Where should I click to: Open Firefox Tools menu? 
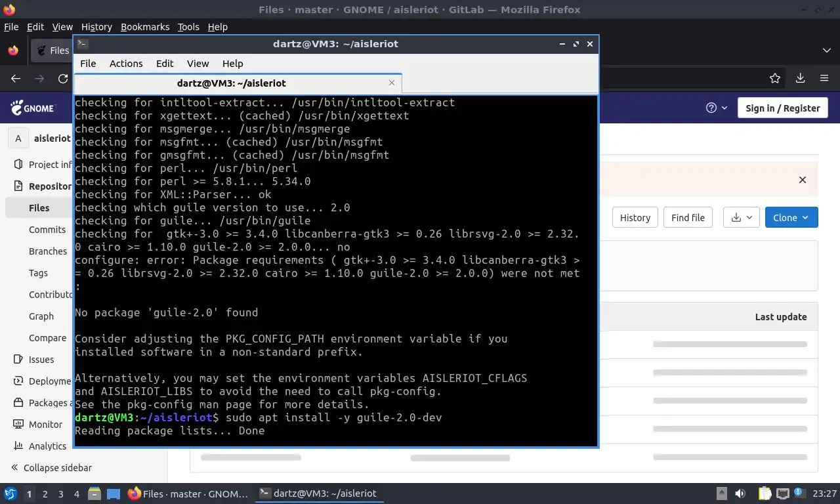coord(188,27)
